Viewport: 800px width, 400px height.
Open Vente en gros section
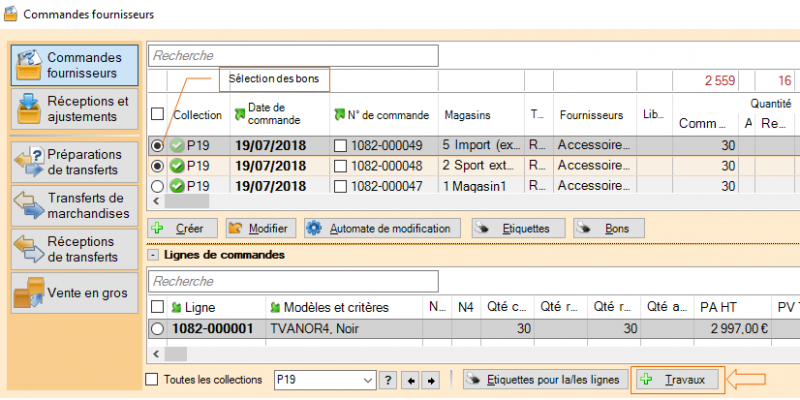(x=74, y=293)
